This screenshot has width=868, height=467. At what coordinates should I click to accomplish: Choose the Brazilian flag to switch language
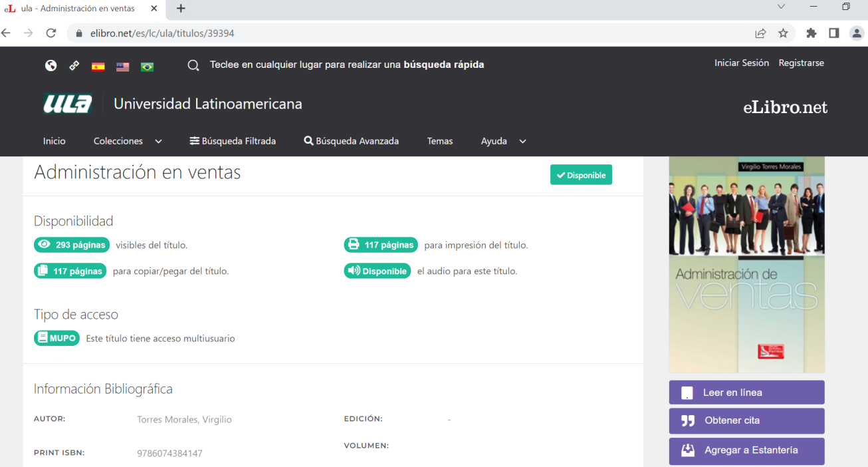tap(147, 66)
